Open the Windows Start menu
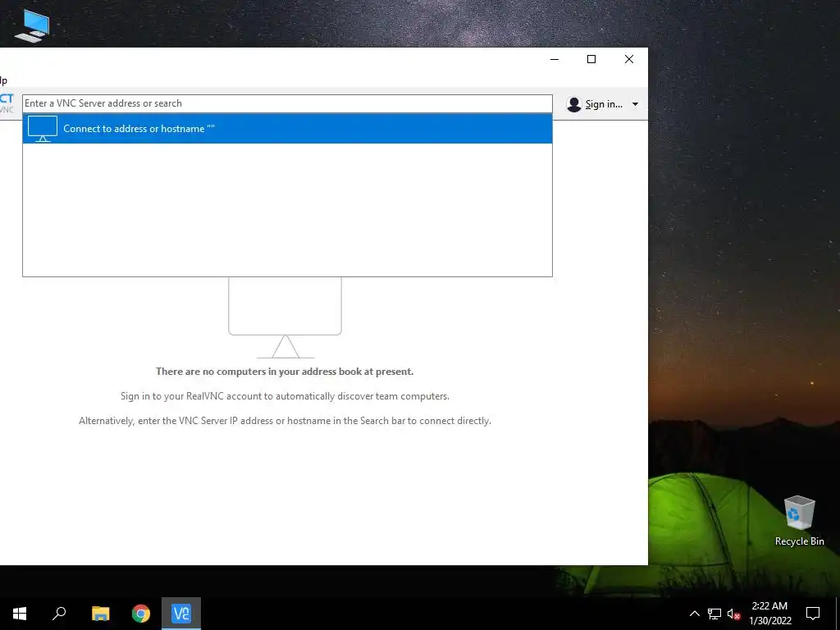 pyautogui.click(x=20, y=614)
